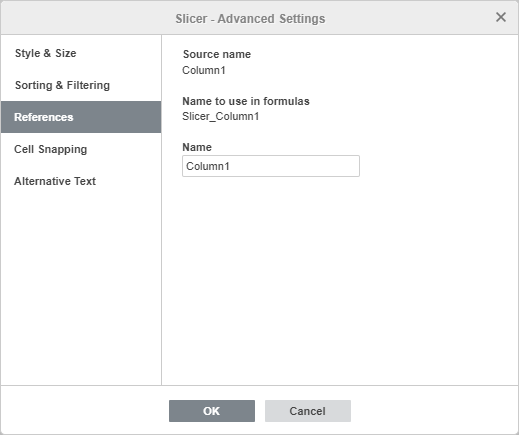Dismiss the dialog with Cancel
This screenshot has height=435, width=519.
(308, 411)
